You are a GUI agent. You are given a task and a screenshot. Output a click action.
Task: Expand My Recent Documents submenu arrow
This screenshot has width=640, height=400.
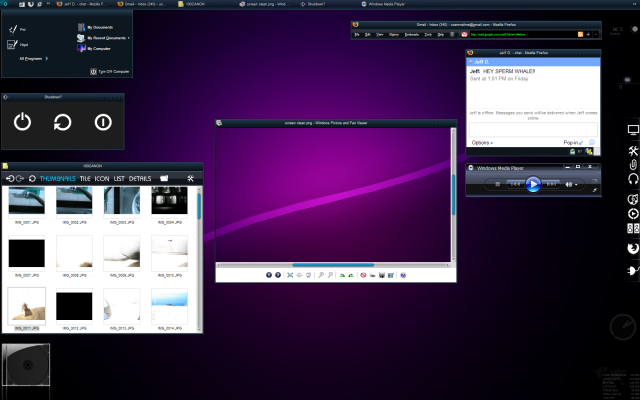tap(129, 38)
